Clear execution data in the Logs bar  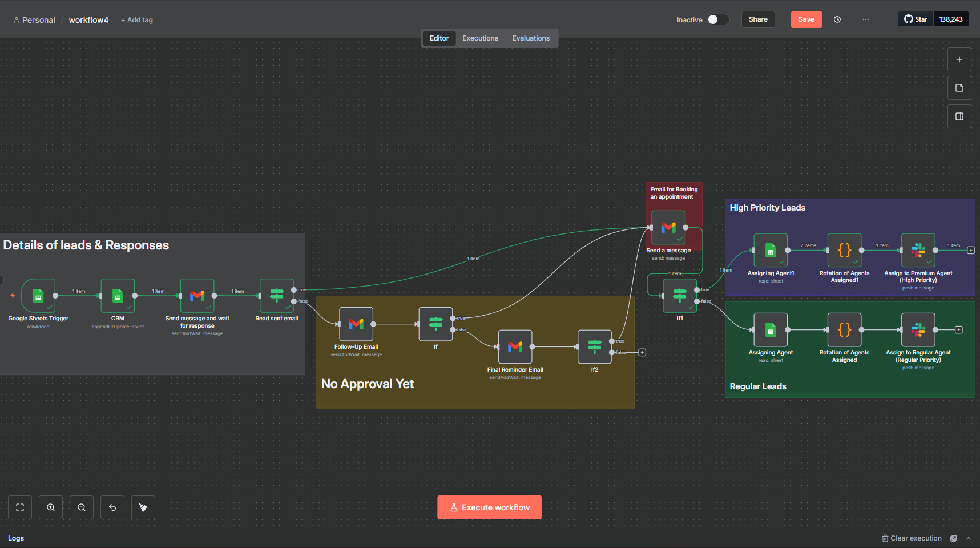(x=912, y=538)
